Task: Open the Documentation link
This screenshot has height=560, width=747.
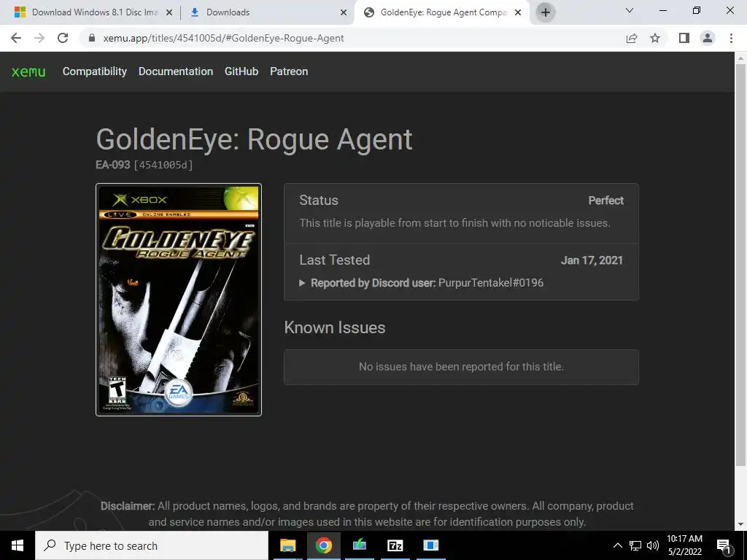Action: (x=176, y=71)
